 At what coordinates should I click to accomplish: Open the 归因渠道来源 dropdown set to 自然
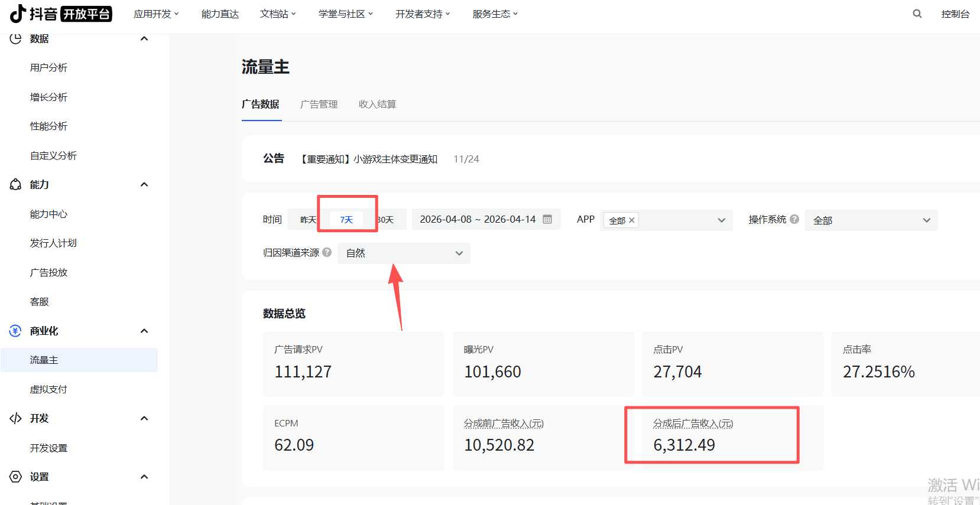tap(404, 253)
